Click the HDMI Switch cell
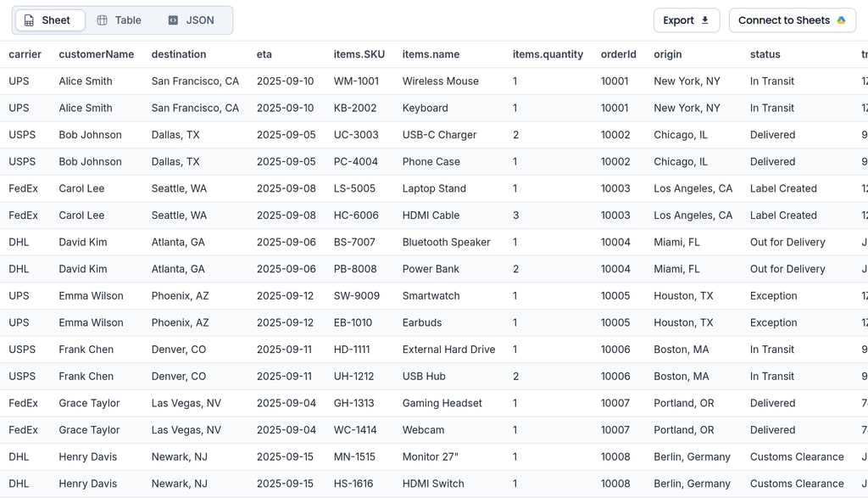 coord(433,484)
